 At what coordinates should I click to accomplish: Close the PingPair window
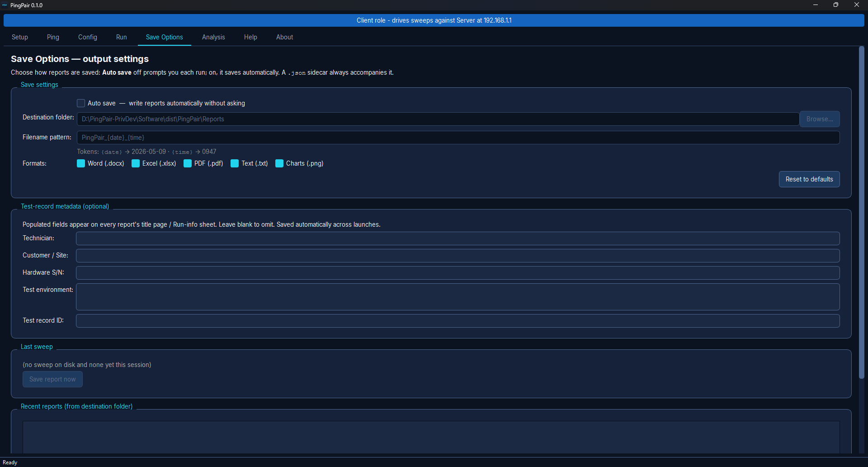(x=856, y=5)
